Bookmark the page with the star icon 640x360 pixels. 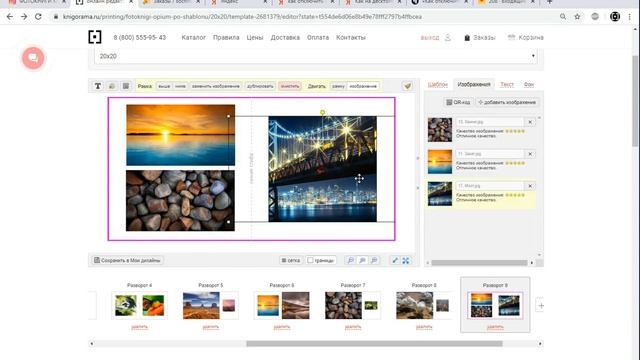coord(577,17)
